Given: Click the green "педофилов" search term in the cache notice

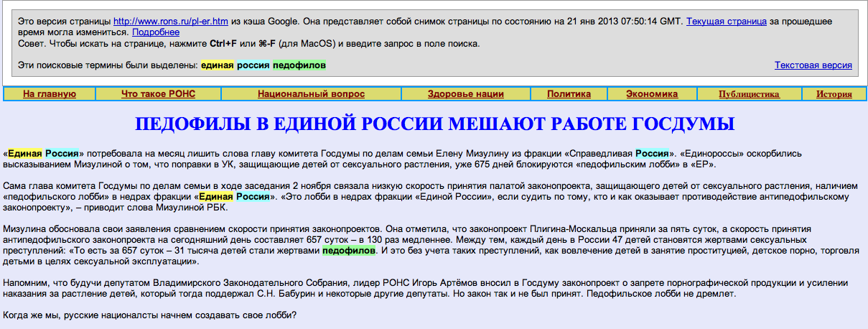Looking at the screenshot, I should coord(299,65).
